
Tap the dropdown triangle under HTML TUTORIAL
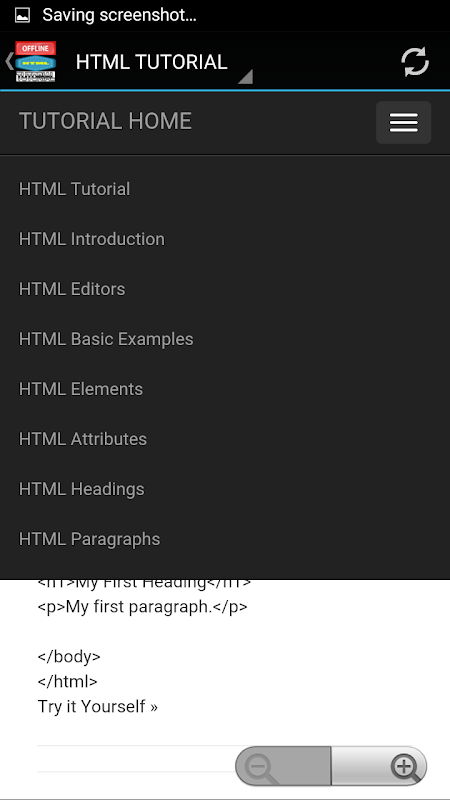245,77
